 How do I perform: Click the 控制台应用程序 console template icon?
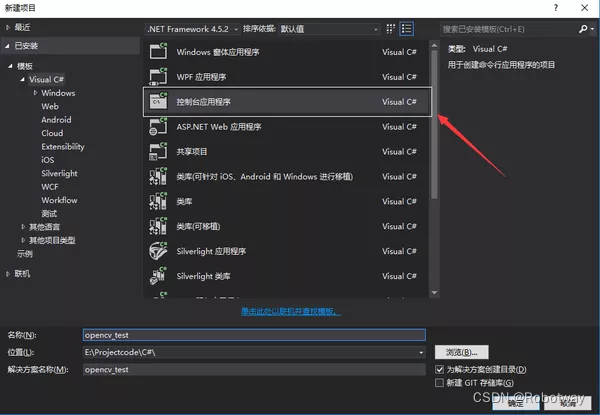click(x=158, y=101)
